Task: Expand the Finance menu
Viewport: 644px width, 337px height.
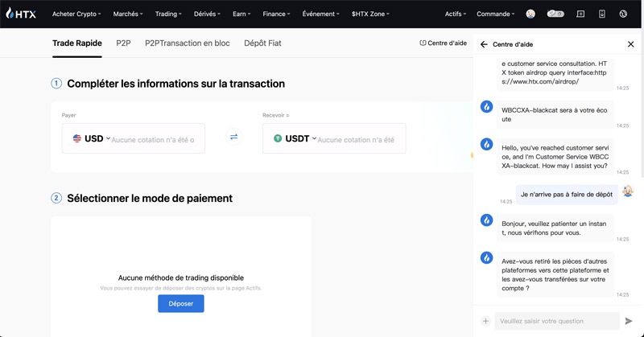Action: click(x=276, y=14)
